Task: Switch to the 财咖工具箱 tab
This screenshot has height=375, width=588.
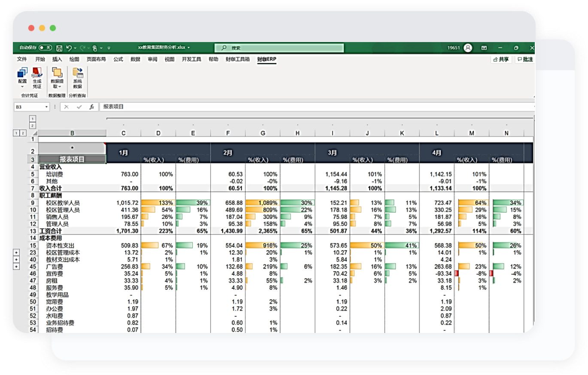Action: [237, 60]
